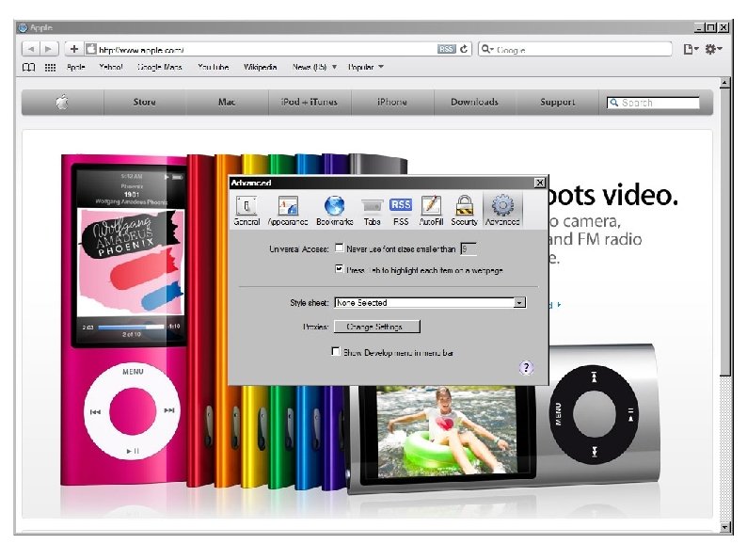747x560 pixels.
Task: Click the scrollbar up arrow
Action: coord(724,83)
